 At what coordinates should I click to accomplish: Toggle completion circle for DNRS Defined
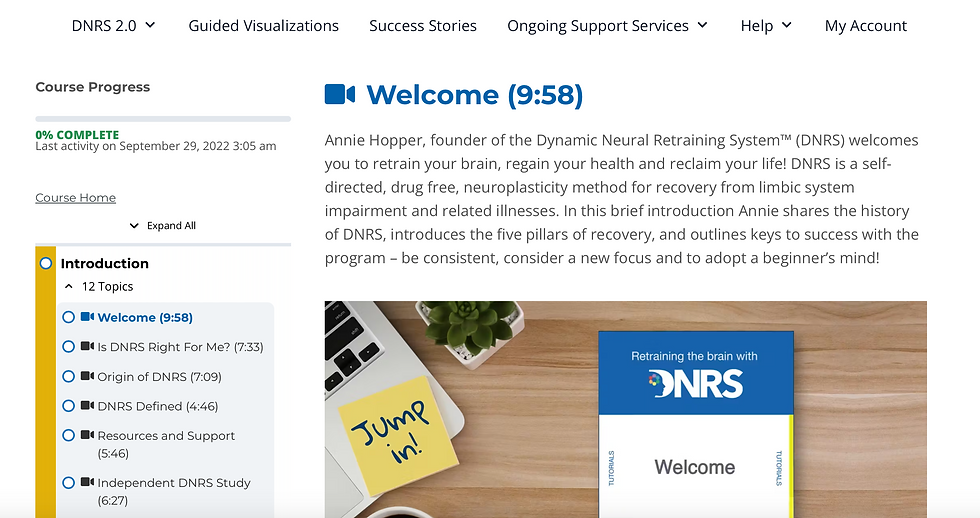69,406
